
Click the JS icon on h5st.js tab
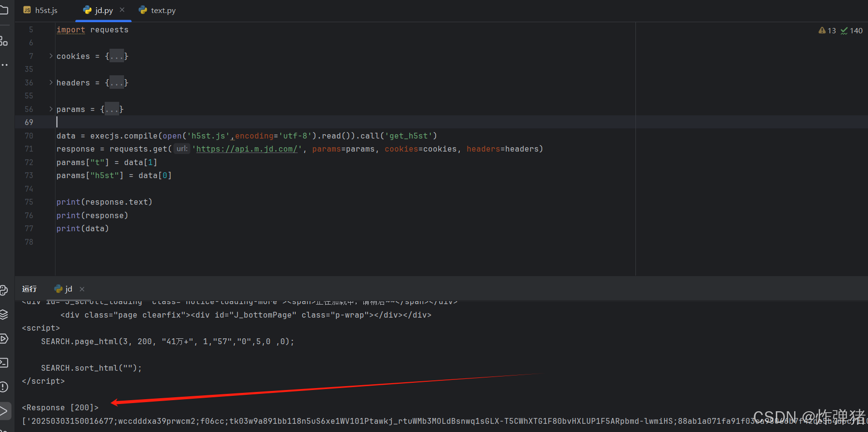tap(27, 10)
